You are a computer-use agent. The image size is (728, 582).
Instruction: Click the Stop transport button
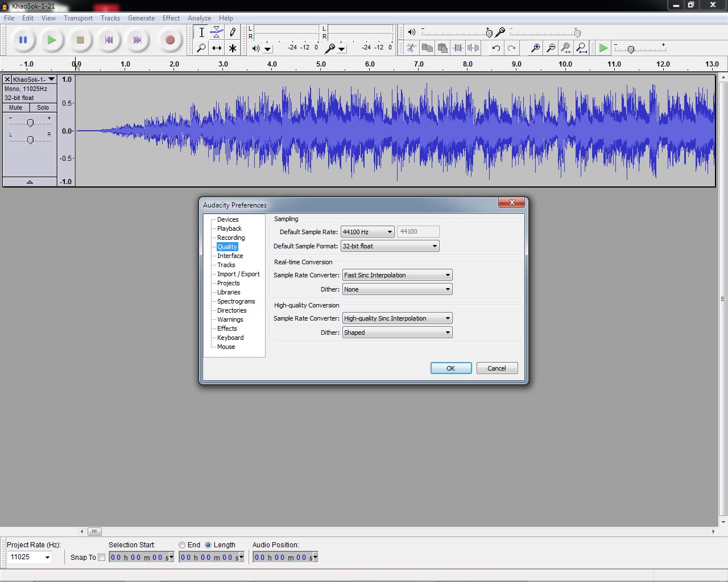(80, 40)
